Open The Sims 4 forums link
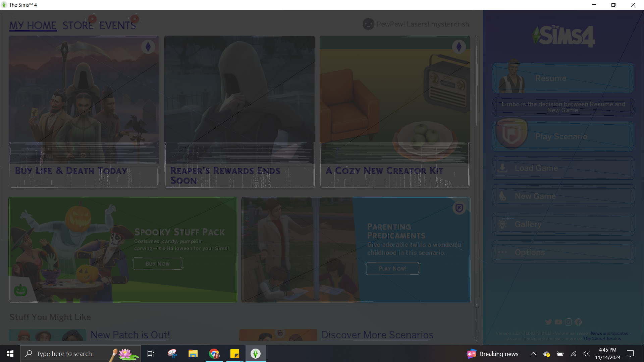The image size is (644, 362). click(x=602, y=339)
